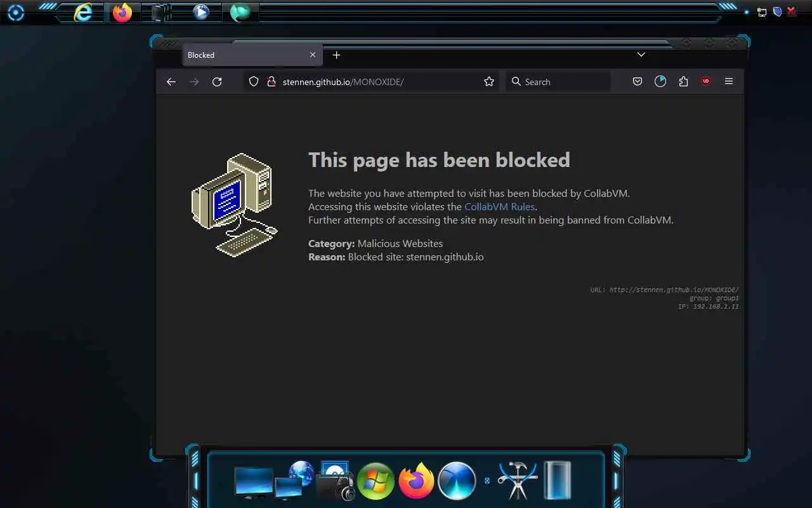The height and width of the screenshot is (508, 812).
Task: Open the blue security shield tray icon
Action: 777,11
